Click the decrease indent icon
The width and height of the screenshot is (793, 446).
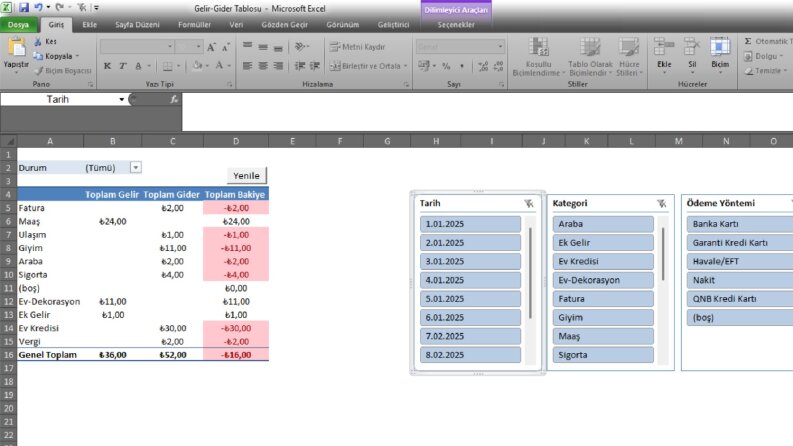point(300,66)
